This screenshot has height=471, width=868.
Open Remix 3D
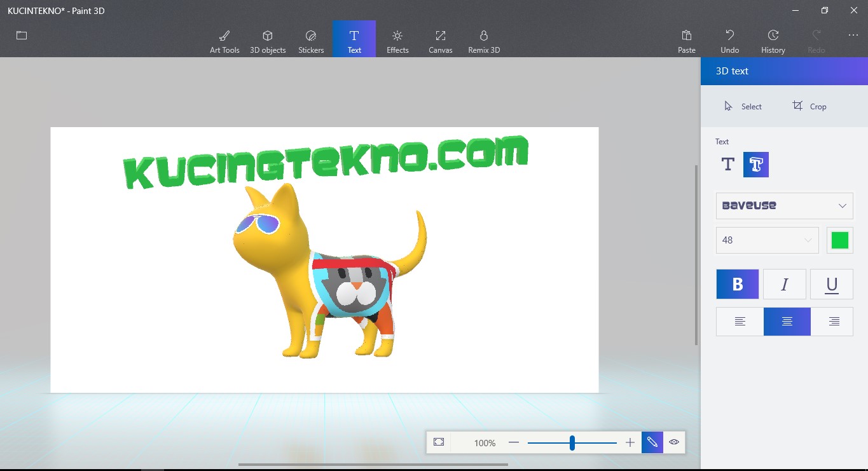483,38
